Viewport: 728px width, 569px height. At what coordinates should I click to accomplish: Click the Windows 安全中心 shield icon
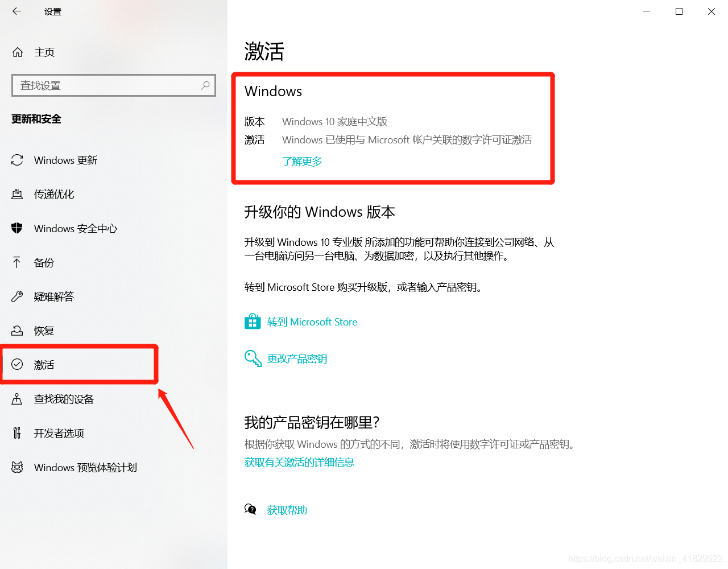coord(17,229)
